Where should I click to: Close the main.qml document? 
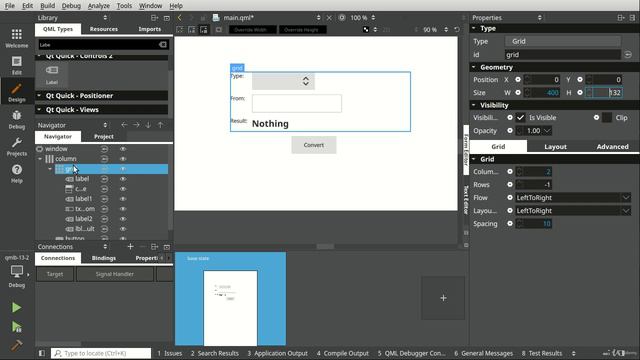[x=329, y=18]
